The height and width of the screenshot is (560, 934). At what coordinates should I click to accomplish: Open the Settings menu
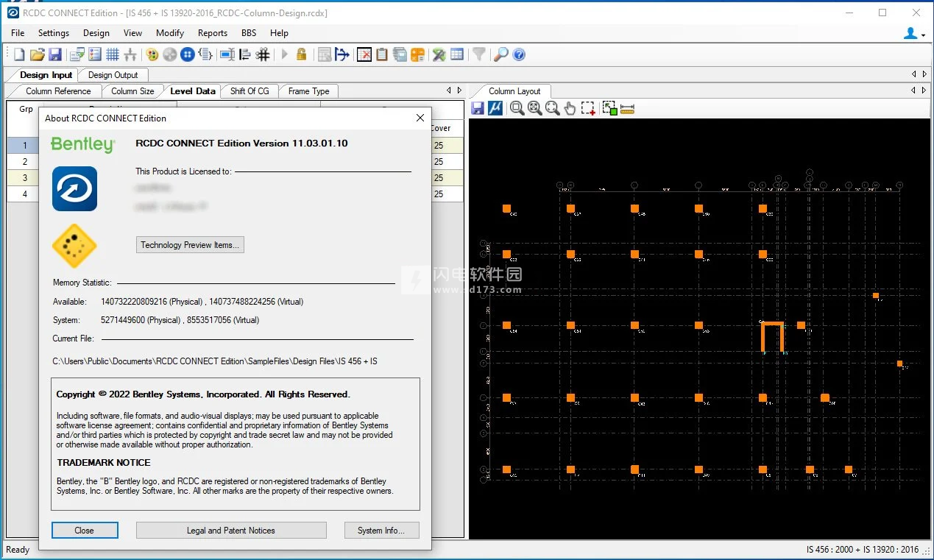[x=54, y=33]
